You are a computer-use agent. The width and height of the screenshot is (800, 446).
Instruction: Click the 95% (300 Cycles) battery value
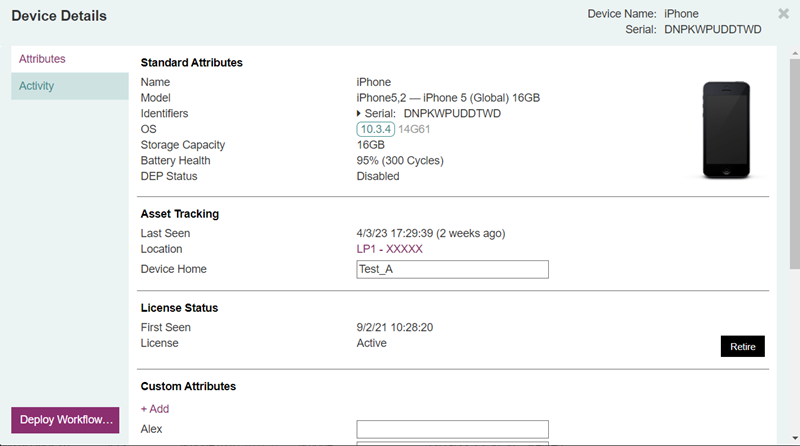coord(399,161)
